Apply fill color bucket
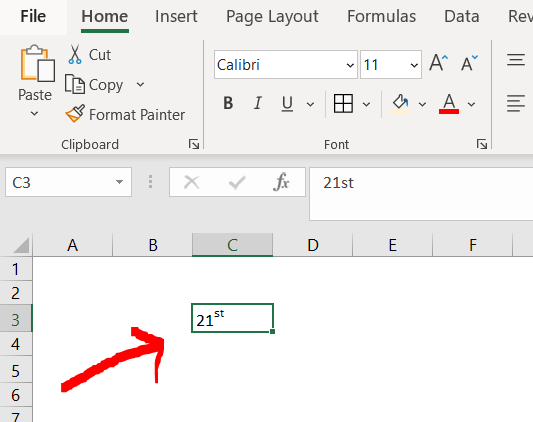The width and height of the screenshot is (533, 422). pos(400,103)
